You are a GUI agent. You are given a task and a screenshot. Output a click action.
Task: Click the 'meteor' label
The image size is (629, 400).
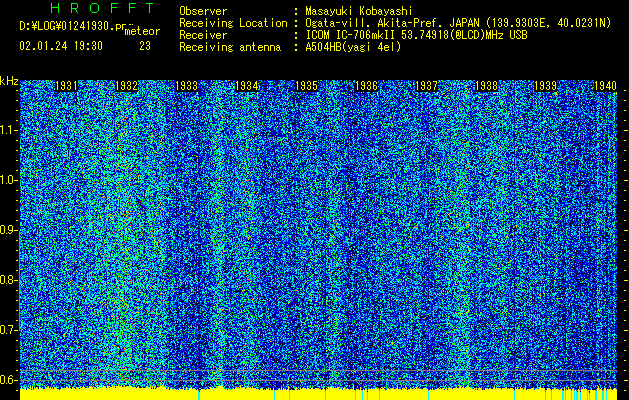point(142,31)
